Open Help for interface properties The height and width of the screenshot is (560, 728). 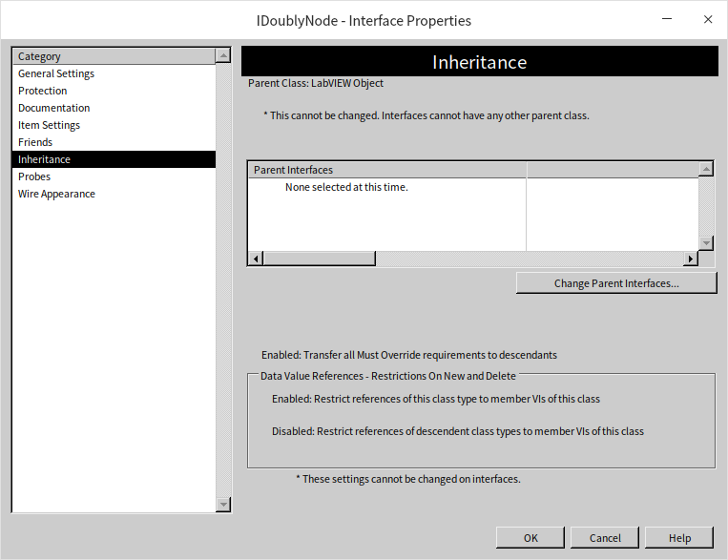(x=679, y=538)
